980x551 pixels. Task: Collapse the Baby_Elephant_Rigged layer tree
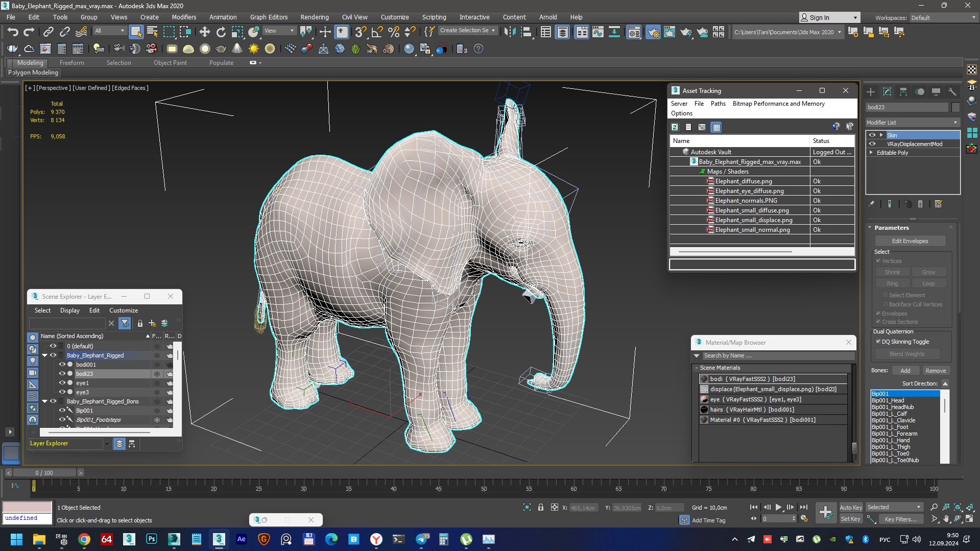point(44,355)
